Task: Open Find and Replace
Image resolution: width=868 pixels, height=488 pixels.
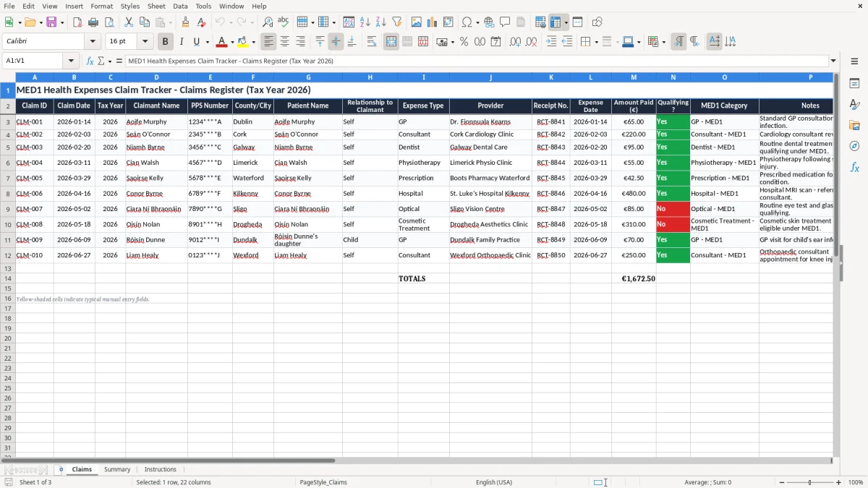Action: click(x=267, y=22)
